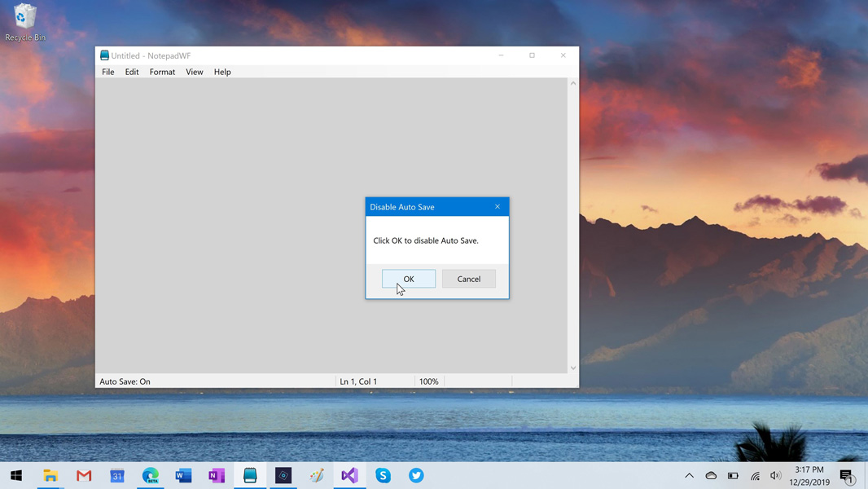Click the Windows Start button
The width and height of the screenshot is (868, 489).
tap(16, 475)
